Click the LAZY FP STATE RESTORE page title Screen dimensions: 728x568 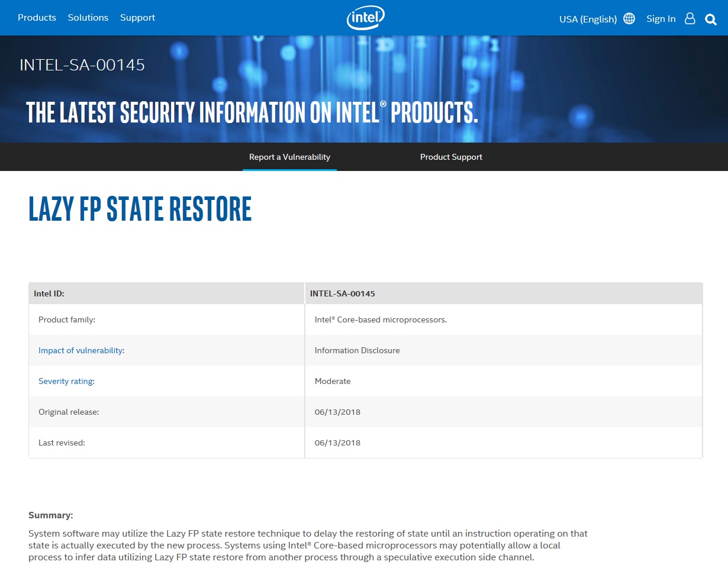[140, 209]
